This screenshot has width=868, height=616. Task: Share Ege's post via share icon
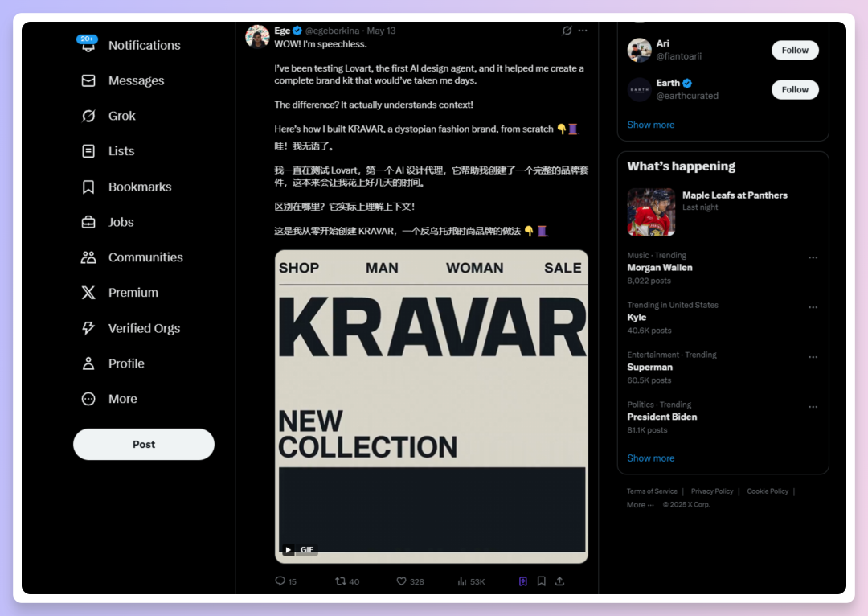559,581
